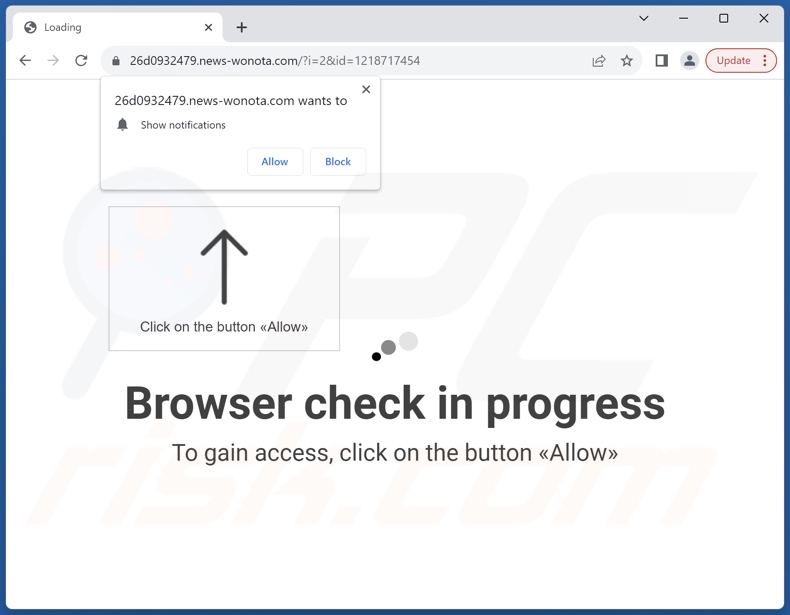Allow notifications from news-wonota.com
790x615 pixels.
coord(275,162)
